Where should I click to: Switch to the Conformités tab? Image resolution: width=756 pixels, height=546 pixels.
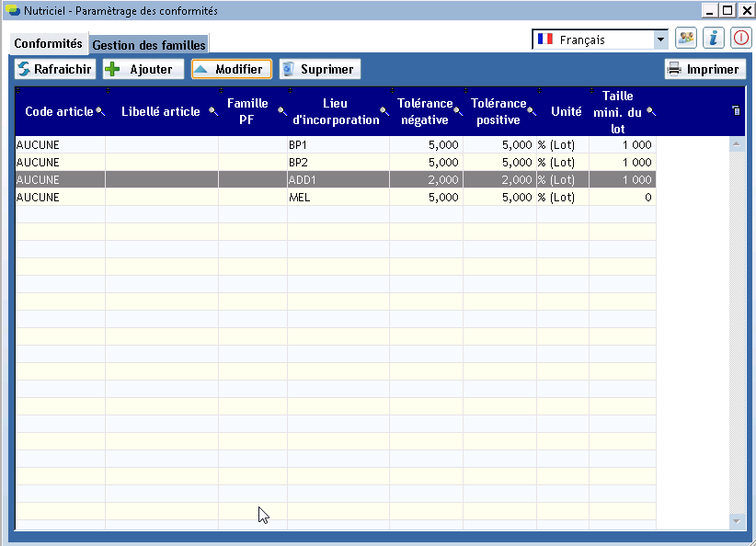click(48, 43)
